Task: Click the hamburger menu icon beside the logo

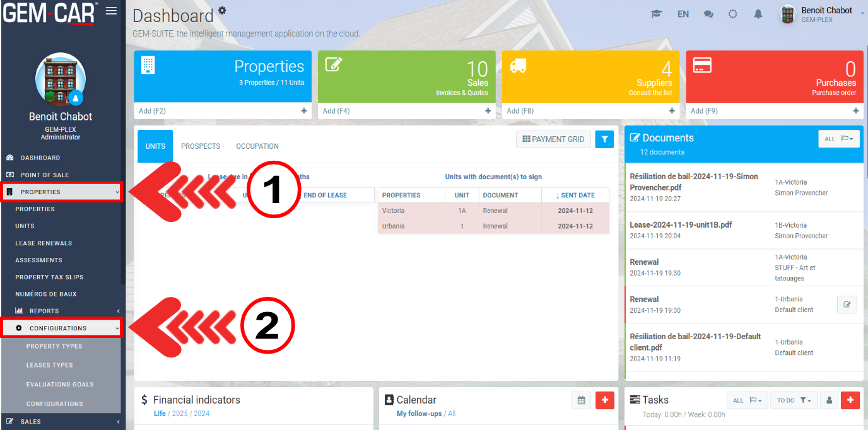Action: click(111, 11)
